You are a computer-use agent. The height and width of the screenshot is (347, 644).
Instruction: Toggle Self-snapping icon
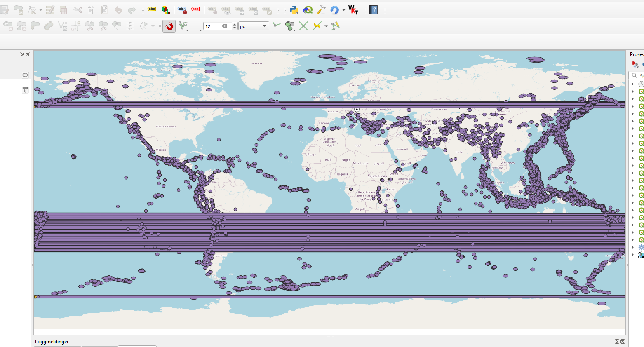335,26
